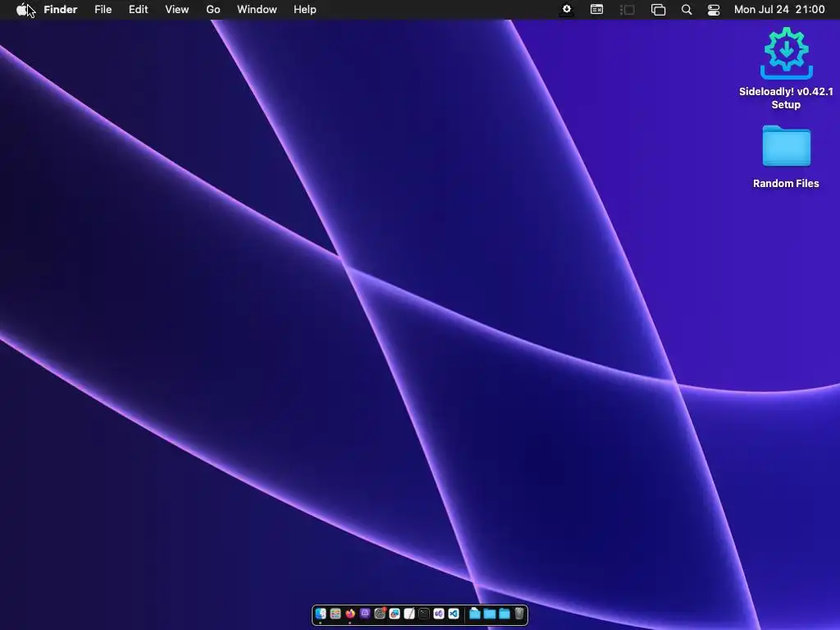Viewport: 840px width, 630px height.
Task: Open Launchpad from the Dock
Action: click(x=336, y=614)
